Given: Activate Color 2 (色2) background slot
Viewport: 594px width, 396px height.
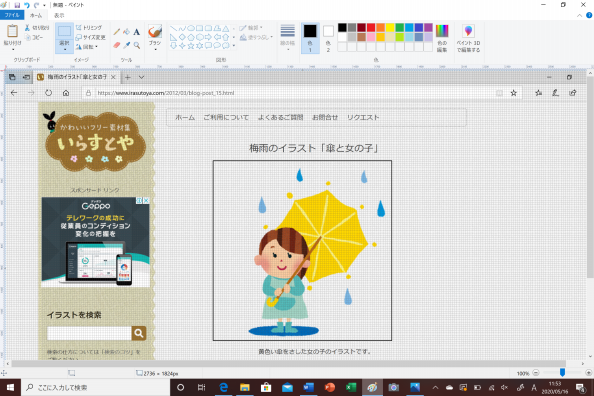Looking at the screenshot, I should pyautogui.click(x=328, y=38).
